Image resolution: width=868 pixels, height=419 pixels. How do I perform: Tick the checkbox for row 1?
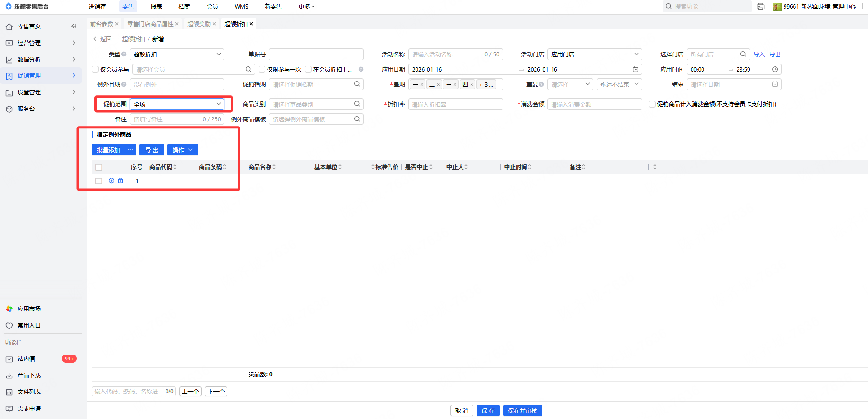99,181
